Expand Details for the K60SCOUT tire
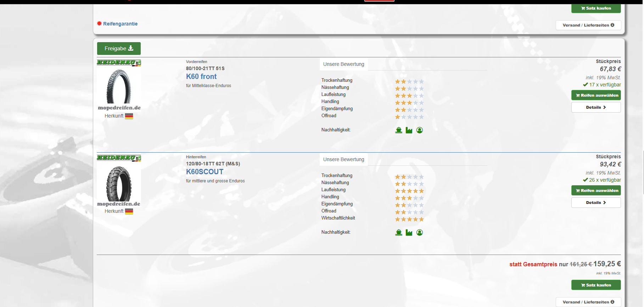The height and width of the screenshot is (307, 644). point(596,203)
